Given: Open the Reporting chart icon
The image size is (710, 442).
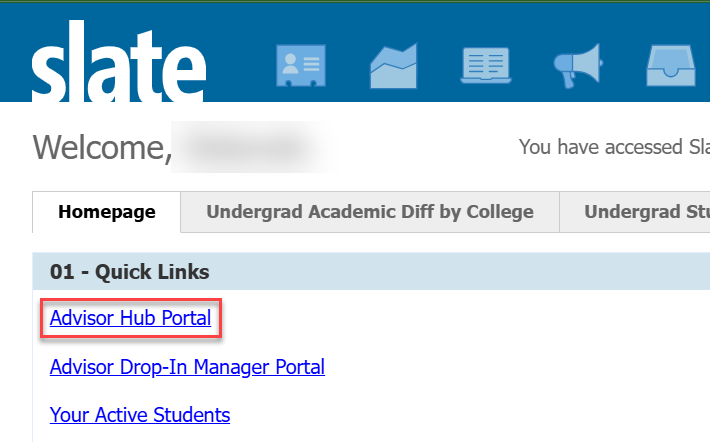Looking at the screenshot, I should point(393,67).
